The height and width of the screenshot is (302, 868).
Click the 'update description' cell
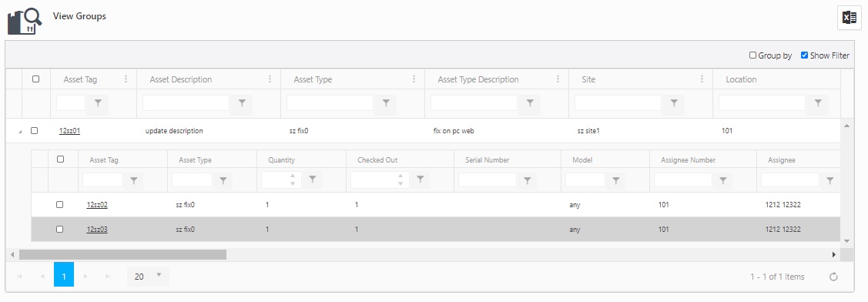coord(174,131)
